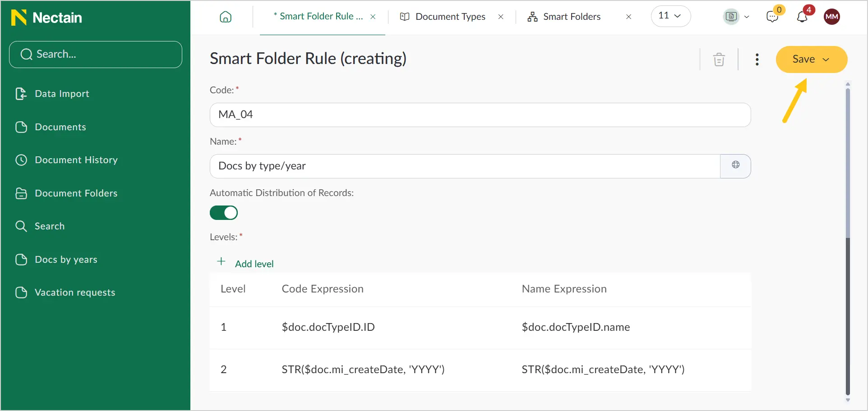Image resolution: width=868 pixels, height=411 pixels.
Task: Switch to the Document Types tab
Action: tap(443, 17)
